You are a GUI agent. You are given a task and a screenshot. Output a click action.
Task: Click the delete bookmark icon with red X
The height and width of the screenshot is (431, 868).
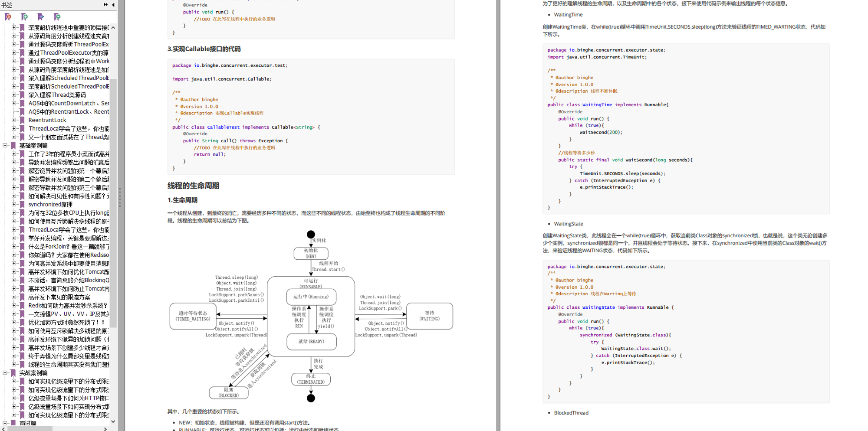point(8,17)
